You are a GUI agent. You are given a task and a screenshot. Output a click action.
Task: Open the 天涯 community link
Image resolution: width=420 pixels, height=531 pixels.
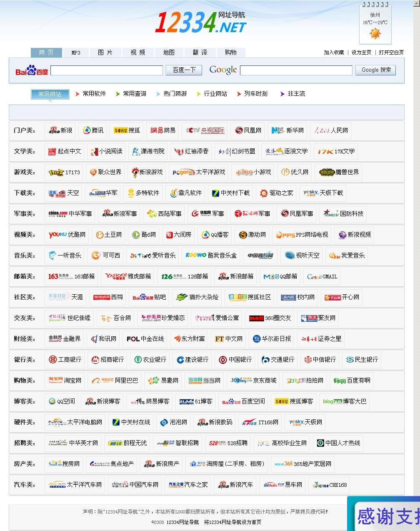tap(65, 297)
